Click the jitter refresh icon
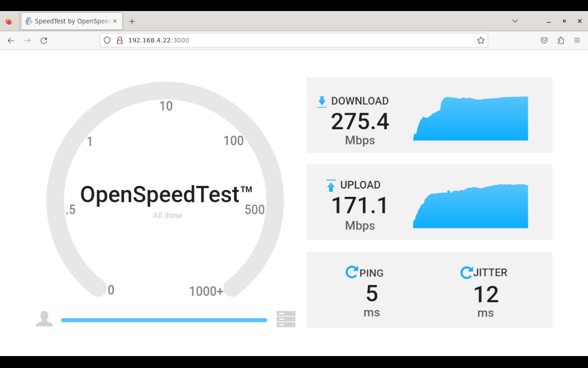Viewport: 588px width, 368px height. click(466, 272)
